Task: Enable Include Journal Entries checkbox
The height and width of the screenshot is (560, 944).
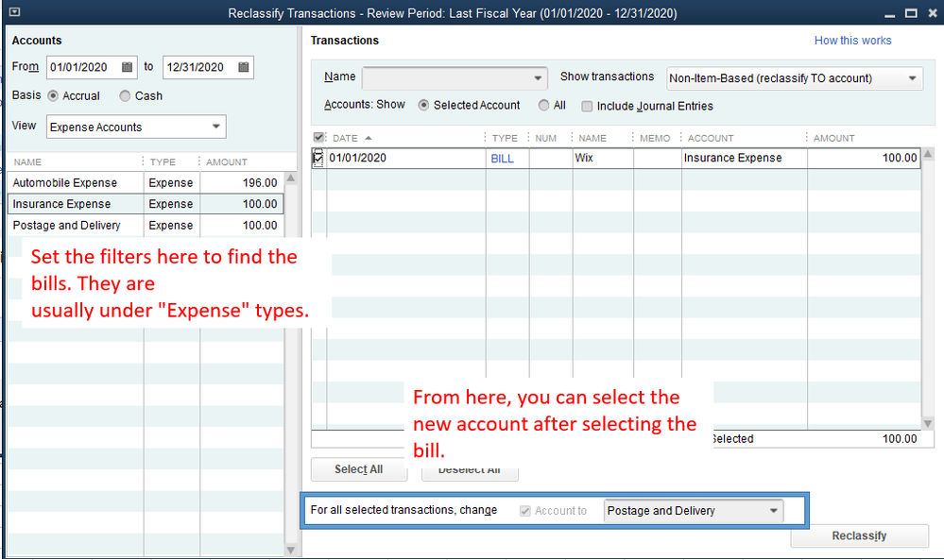Action: coord(587,107)
